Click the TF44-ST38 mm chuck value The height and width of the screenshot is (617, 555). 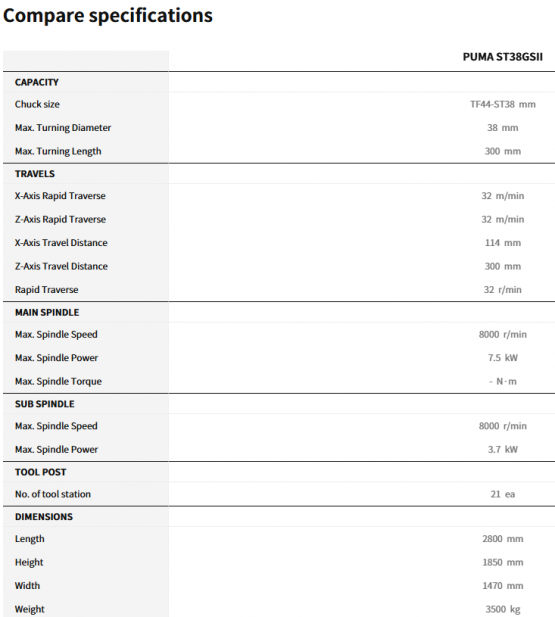[x=503, y=104]
